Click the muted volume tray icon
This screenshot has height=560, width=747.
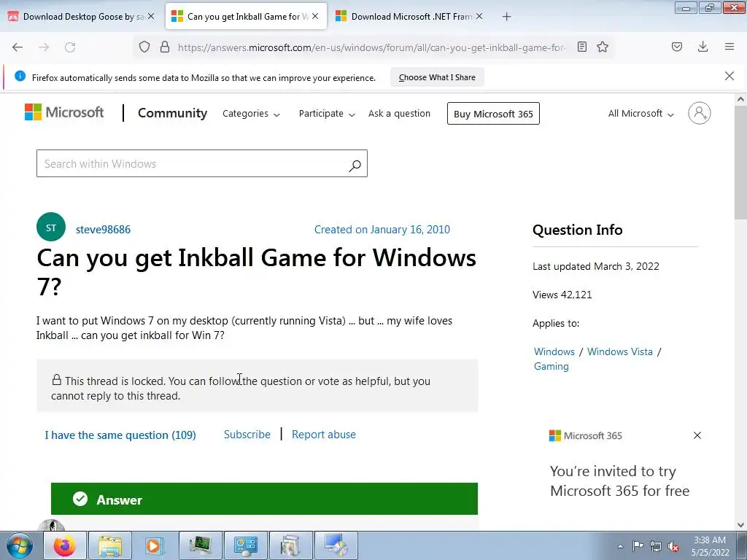tap(673, 547)
